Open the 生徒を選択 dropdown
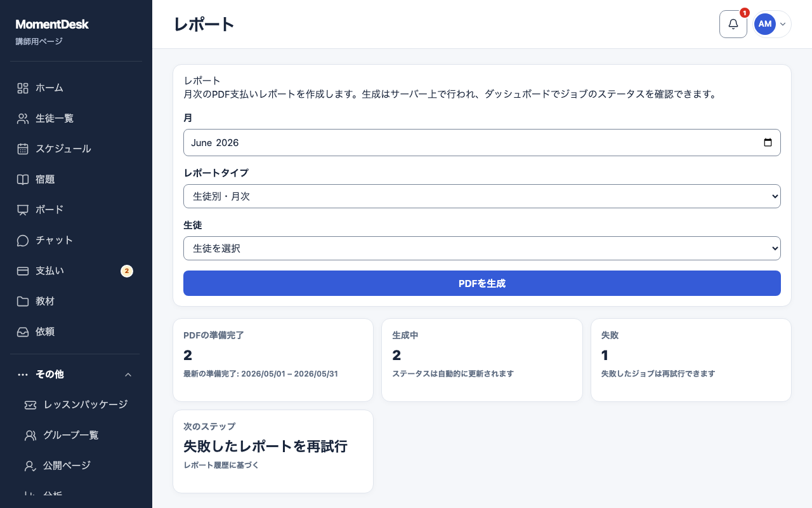 (x=482, y=248)
